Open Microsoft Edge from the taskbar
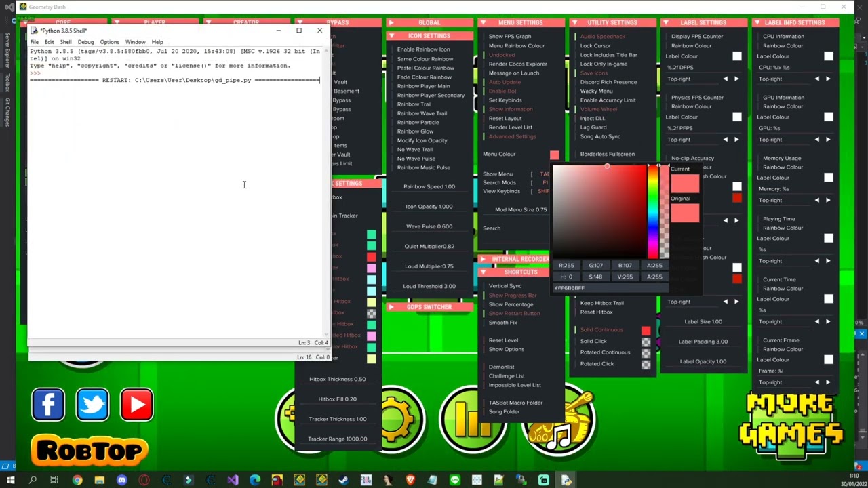This screenshot has width=868, height=488. click(255, 481)
